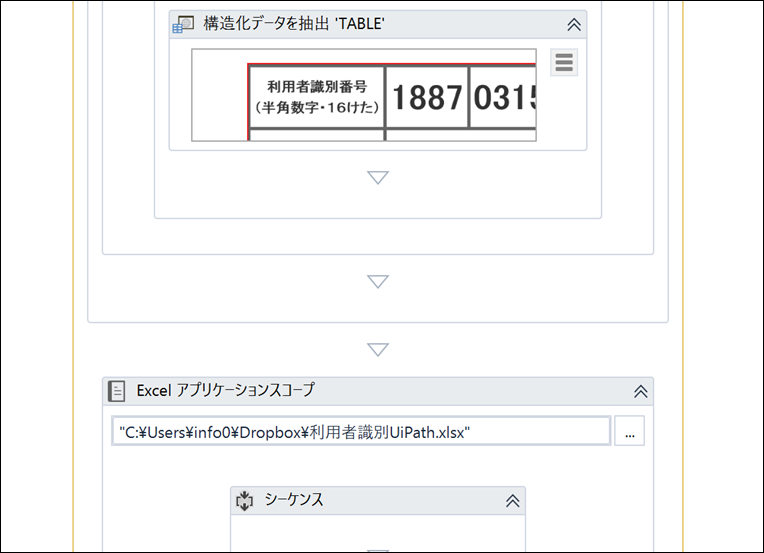
Task: Click the 0315 cell in screenshot preview
Action: coord(504,97)
